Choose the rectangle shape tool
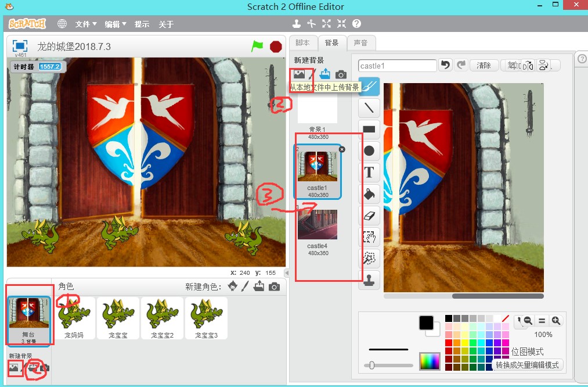Viewport: 588px width, 387px height. tap(369, 130)
